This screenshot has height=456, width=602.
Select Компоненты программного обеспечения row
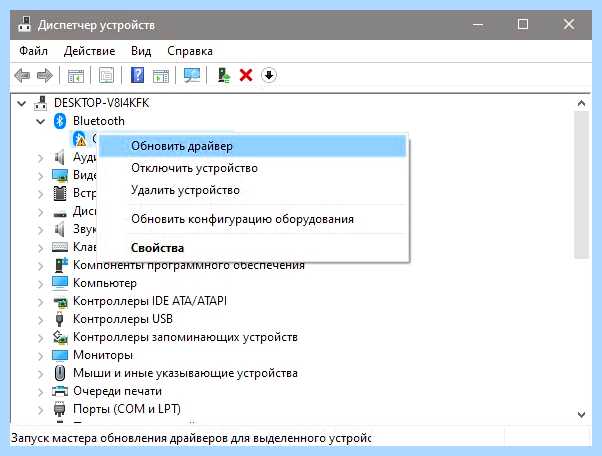pyautogui.click(x=189, y=265)
